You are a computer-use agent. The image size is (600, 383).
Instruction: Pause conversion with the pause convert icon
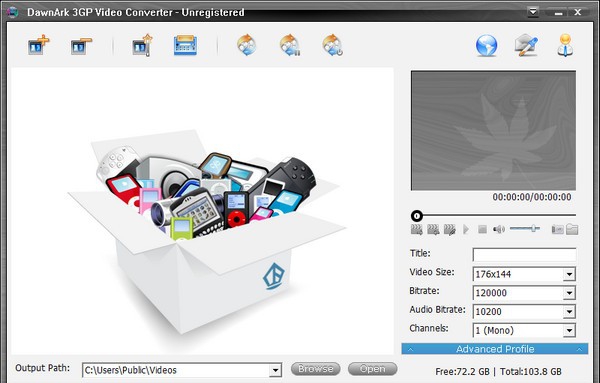coord(290,46)
